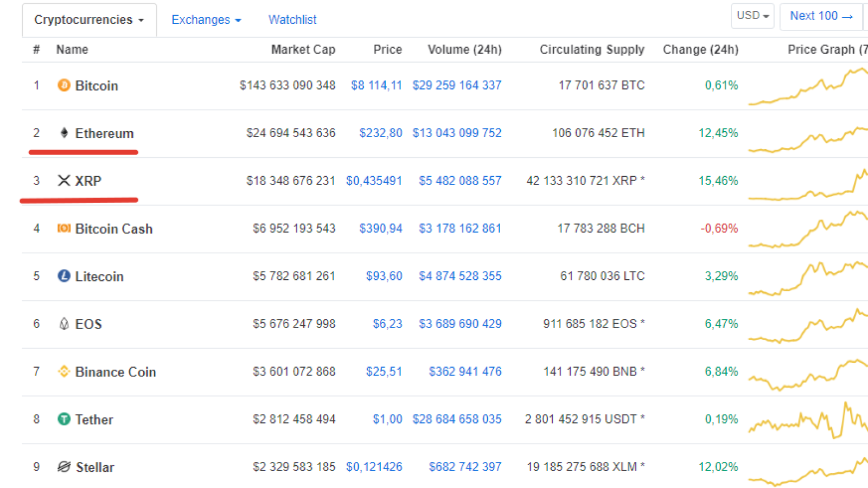Sort by the Market Cap column header
The height and width of the screenshot is (488, 868).
point(303,49)
